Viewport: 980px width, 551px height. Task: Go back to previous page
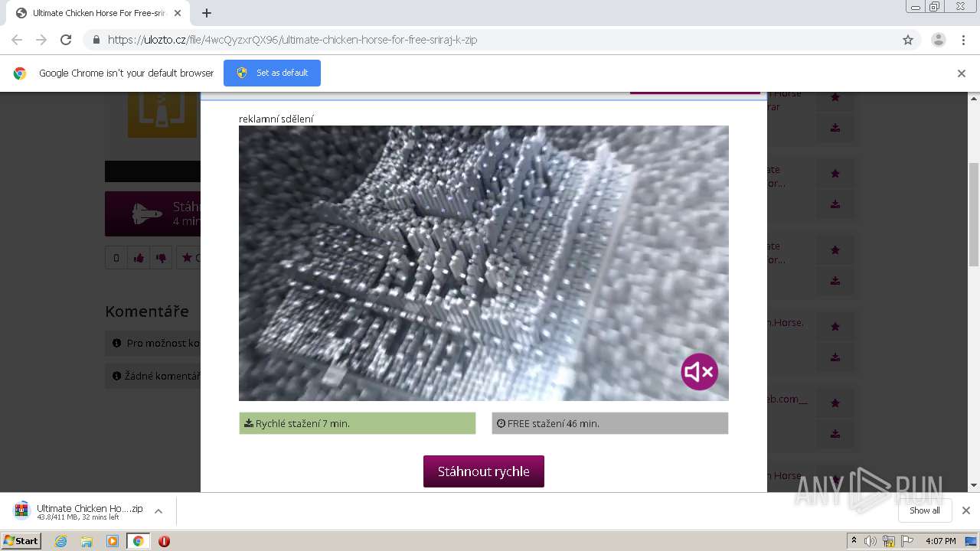point(17,40)
